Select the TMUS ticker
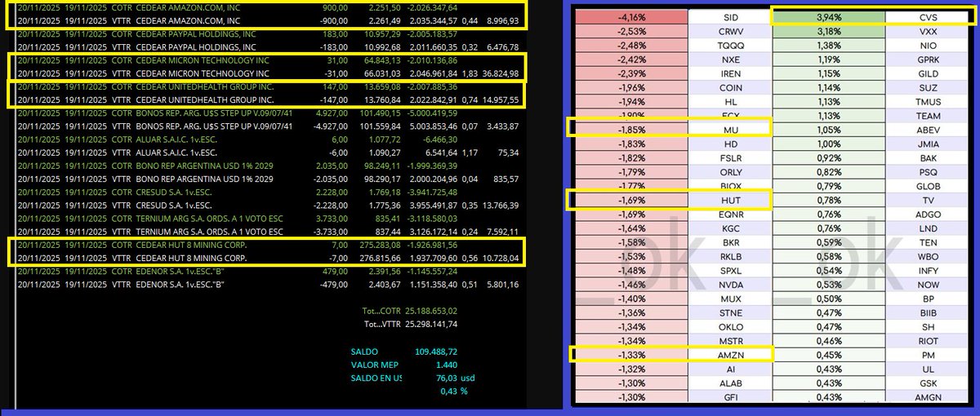Image resolution: width=980 pixels, height=416 pixels. tap(928, 101)
